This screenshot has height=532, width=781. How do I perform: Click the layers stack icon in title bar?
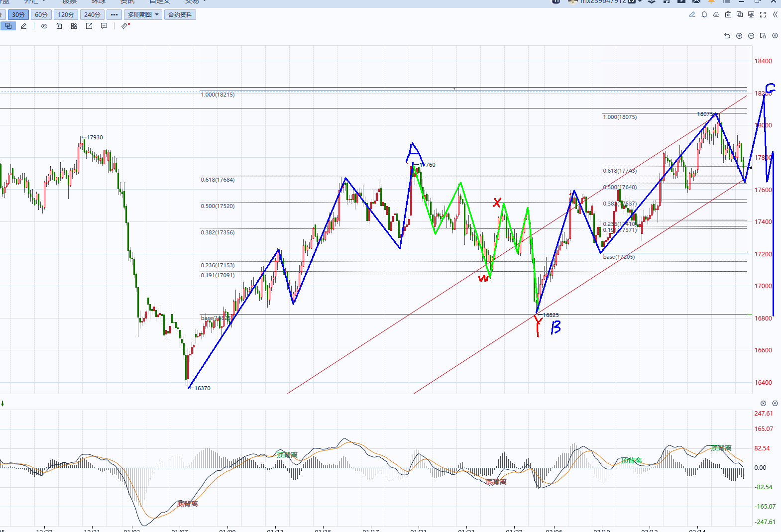pyautogui.click(x=652, y=1)
